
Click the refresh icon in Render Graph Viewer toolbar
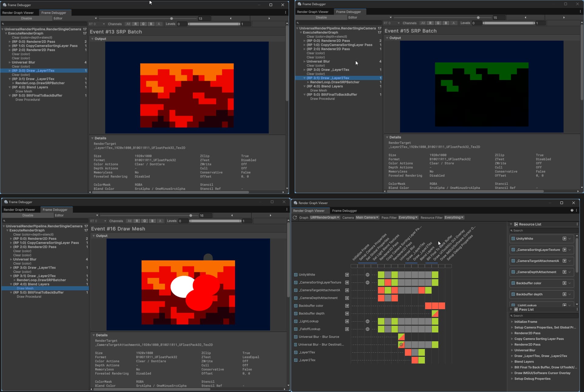294,218
